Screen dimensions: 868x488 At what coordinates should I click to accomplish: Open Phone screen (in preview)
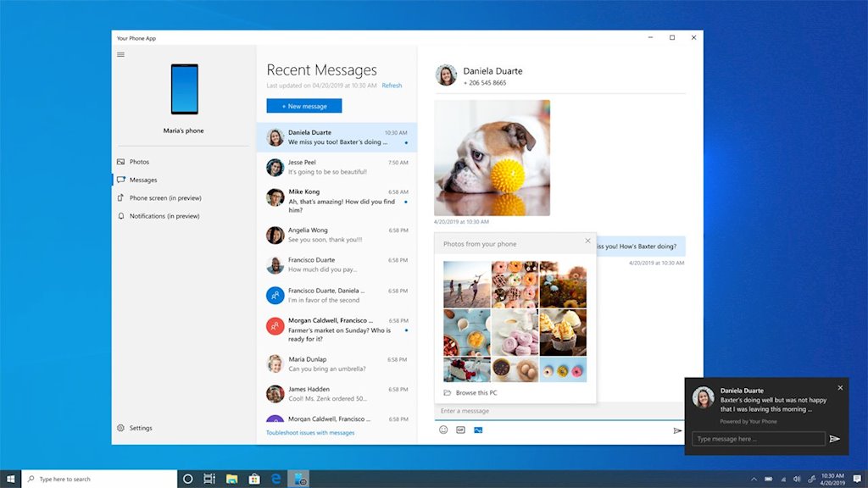(159, 197)
